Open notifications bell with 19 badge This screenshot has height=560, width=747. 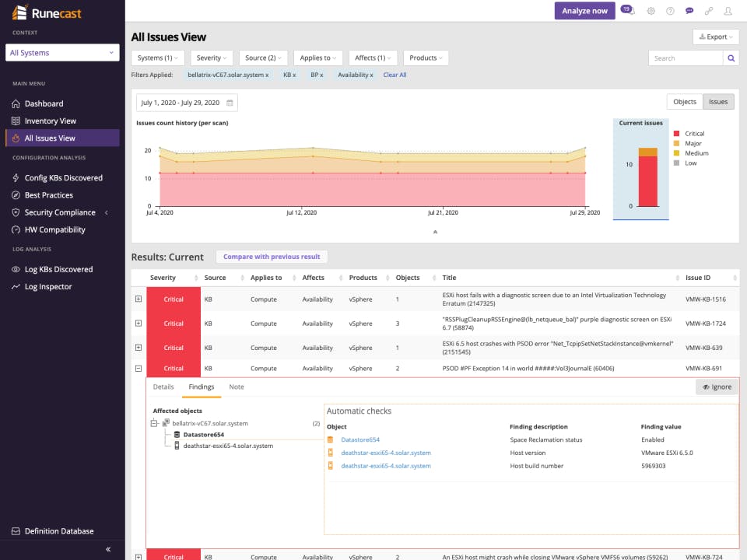click(629, 10)
